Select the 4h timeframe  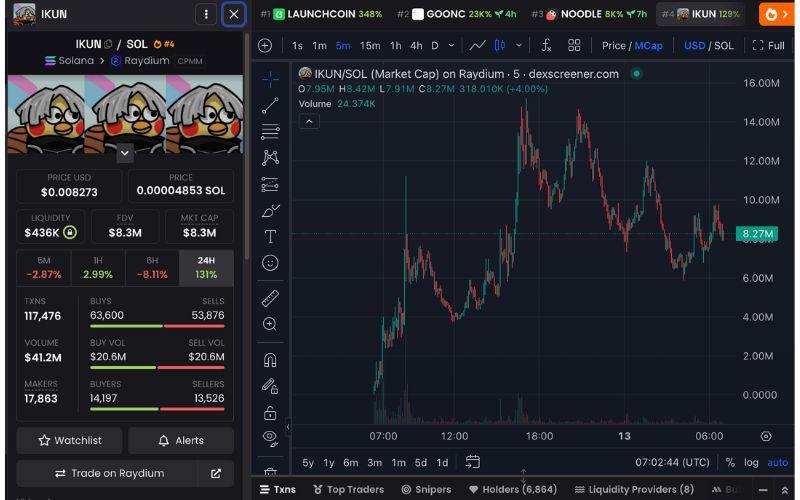pyautogui.click(x=416, y=45)
